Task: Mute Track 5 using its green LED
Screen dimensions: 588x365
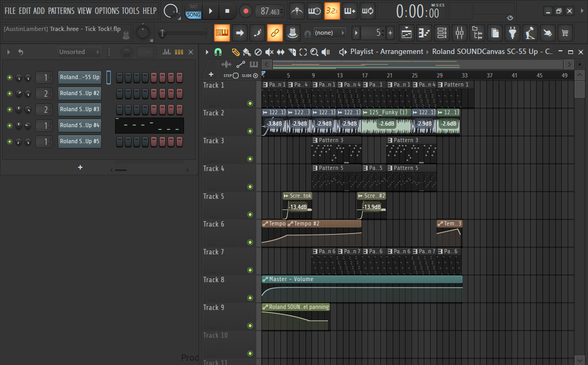Action: tap(250, 215)
